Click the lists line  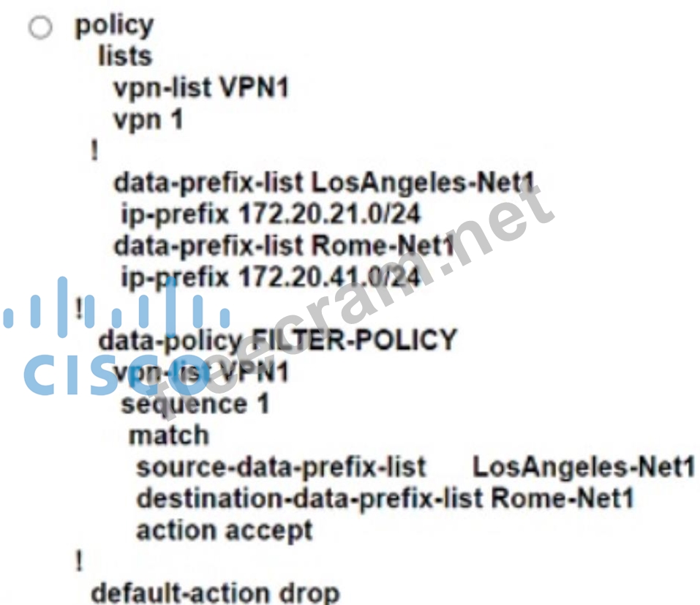coord(125,56)
